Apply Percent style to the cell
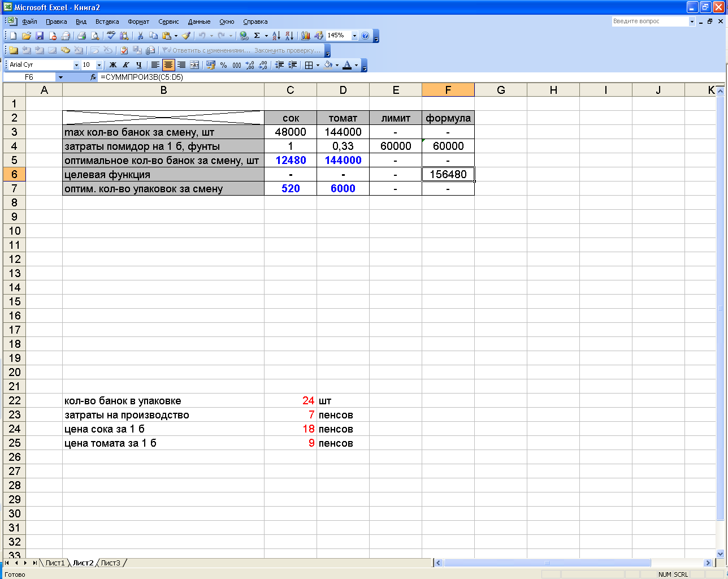This screenshot has width=728, height=579. coord(224,65)
